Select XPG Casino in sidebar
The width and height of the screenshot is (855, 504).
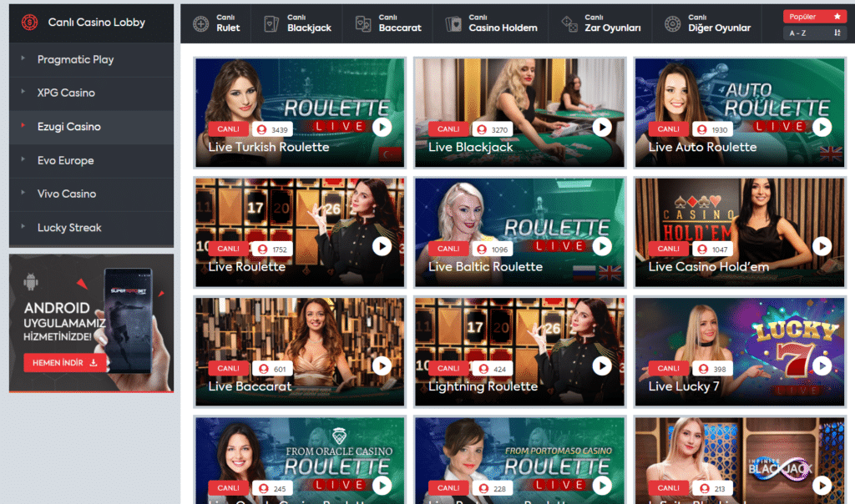pyautogui.click(x=92, y=93)
